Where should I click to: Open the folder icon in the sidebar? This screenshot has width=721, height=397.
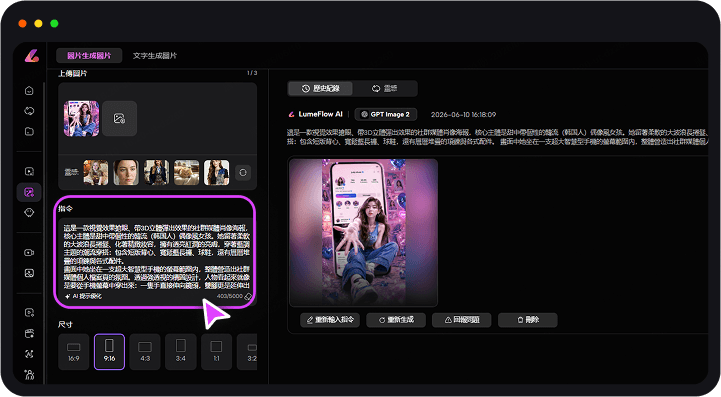29,132
